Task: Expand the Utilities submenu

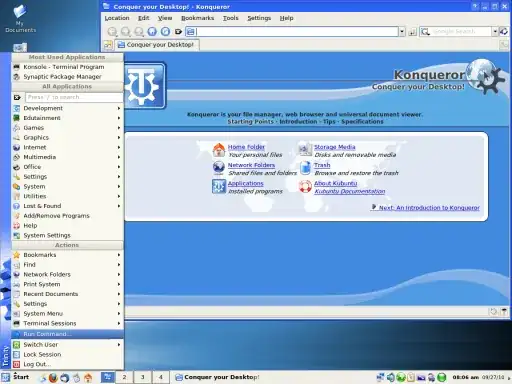Action: click(x=67, y=196)
